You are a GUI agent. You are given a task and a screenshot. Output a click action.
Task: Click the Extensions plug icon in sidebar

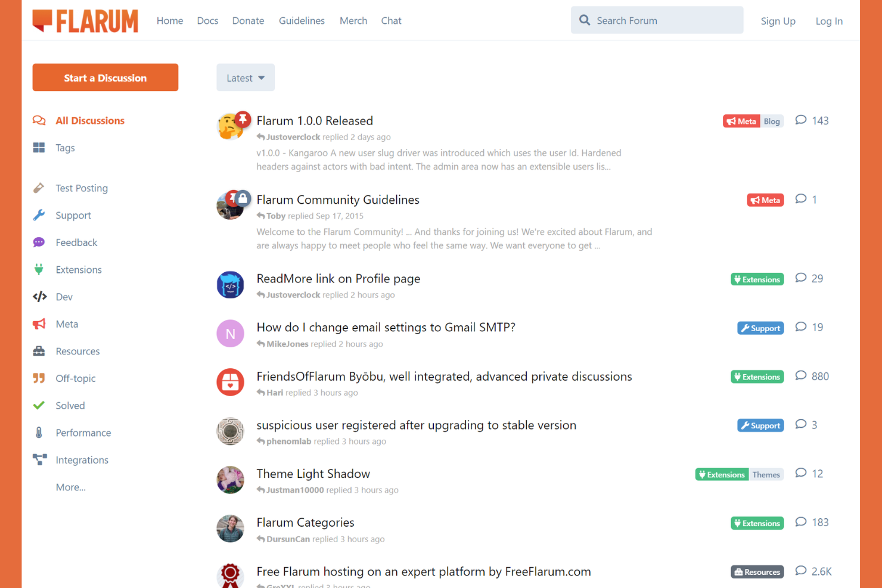(39, 269)
